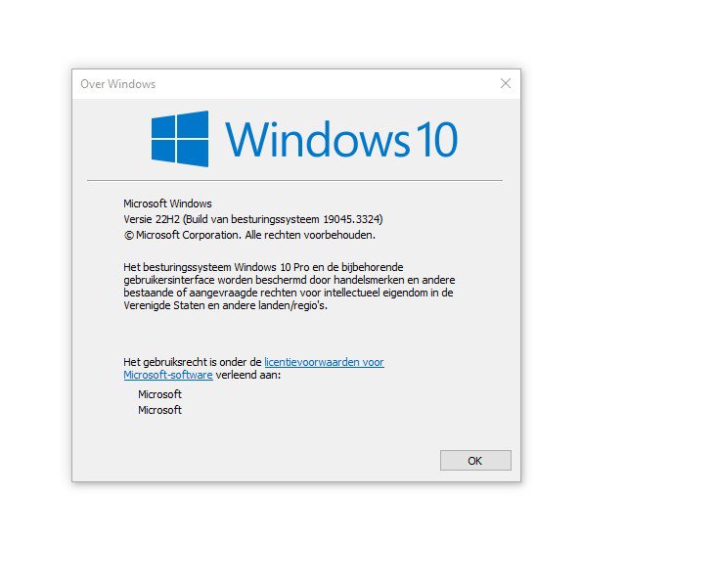Viewport: 715px width, 588px height.
Task: Click the Windows logo icon
Action: tap(180, 139)
